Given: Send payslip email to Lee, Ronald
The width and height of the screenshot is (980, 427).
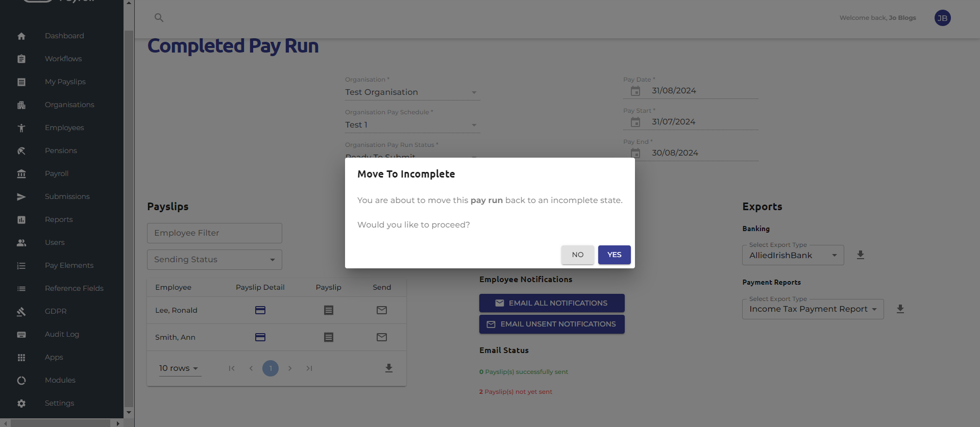Looking at the screenshot, I should tap(382, 310).
